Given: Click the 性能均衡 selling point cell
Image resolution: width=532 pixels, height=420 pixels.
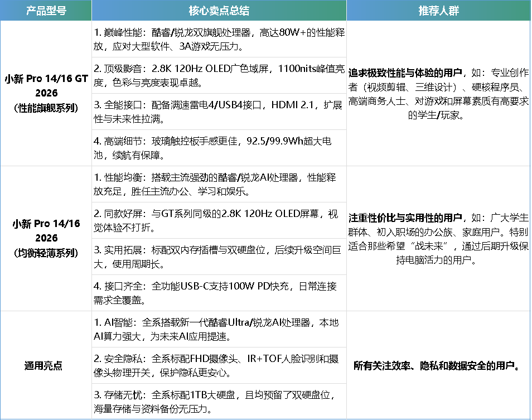Looking at the screenshot, I should click(x=219, y=184).
